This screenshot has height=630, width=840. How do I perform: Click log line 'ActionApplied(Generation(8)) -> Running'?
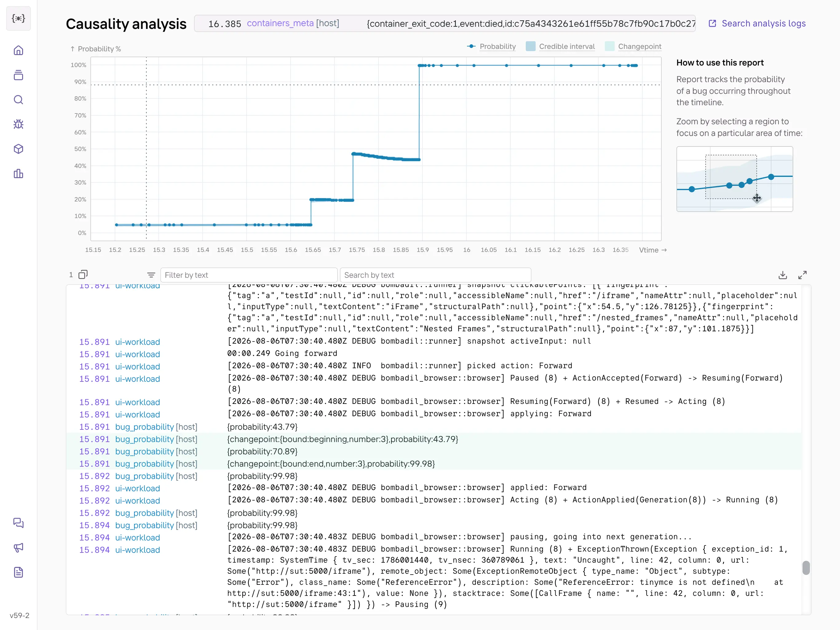pos(434,500)
